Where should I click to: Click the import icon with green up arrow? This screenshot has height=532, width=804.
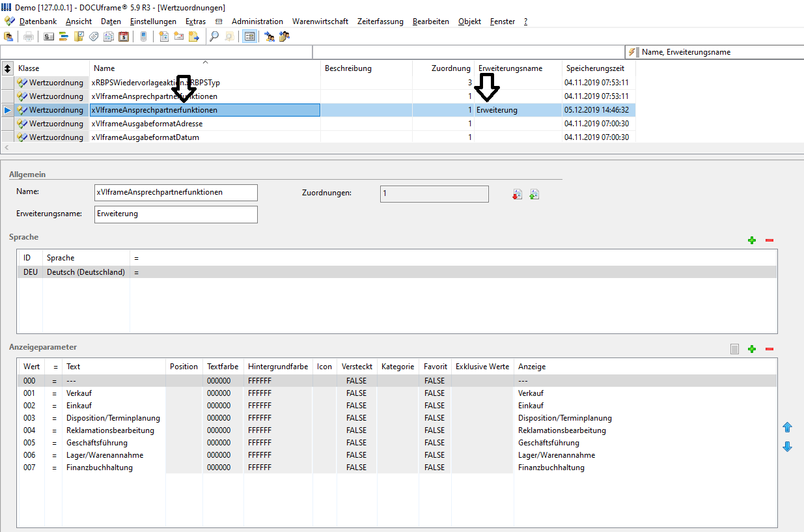[534, 194]
